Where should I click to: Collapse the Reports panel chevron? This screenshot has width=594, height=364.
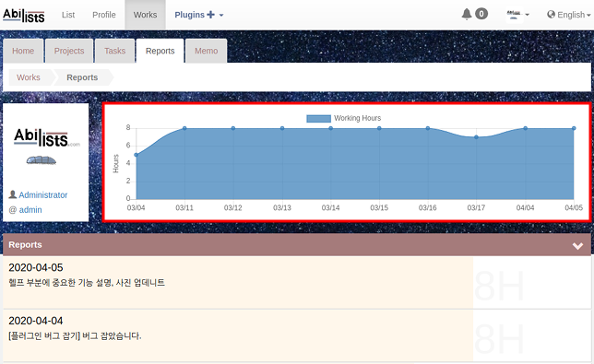[x=577, y=246]
